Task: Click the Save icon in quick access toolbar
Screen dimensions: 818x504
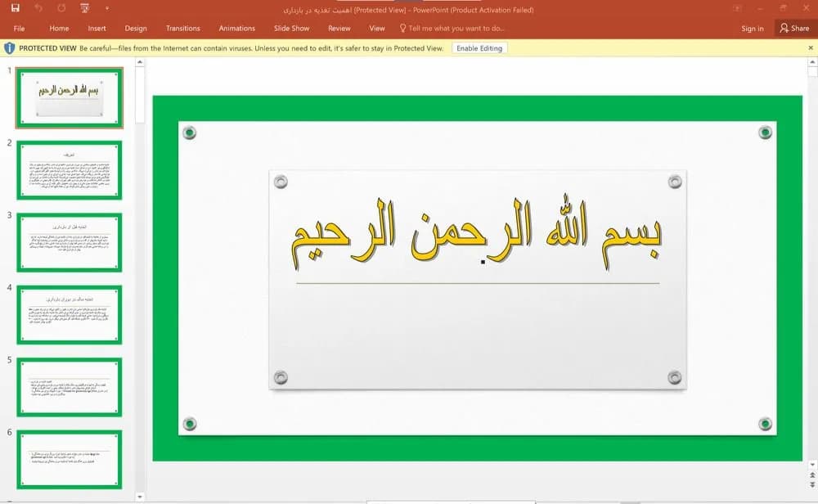Action: pyautogui.click(x=15, y=8)
